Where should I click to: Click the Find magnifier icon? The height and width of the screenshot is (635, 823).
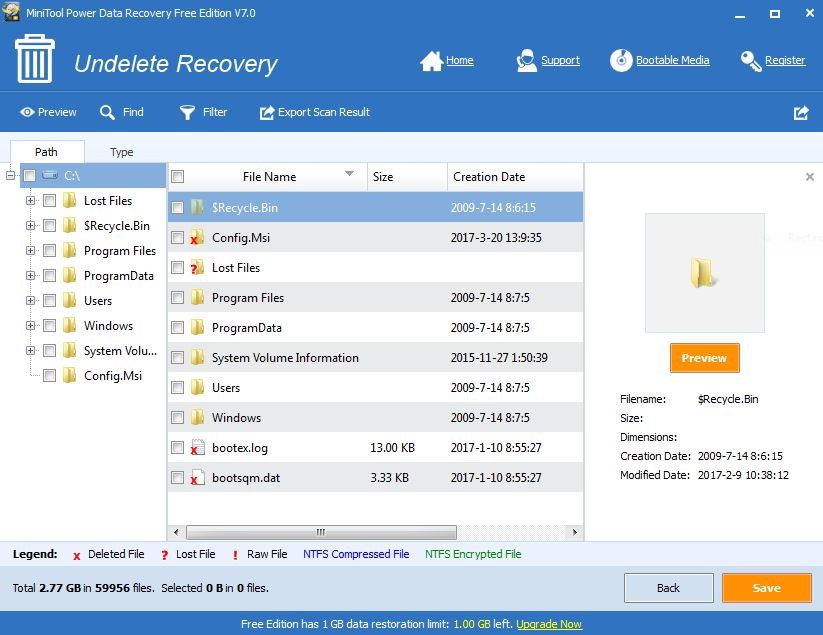tap(107, 112)
